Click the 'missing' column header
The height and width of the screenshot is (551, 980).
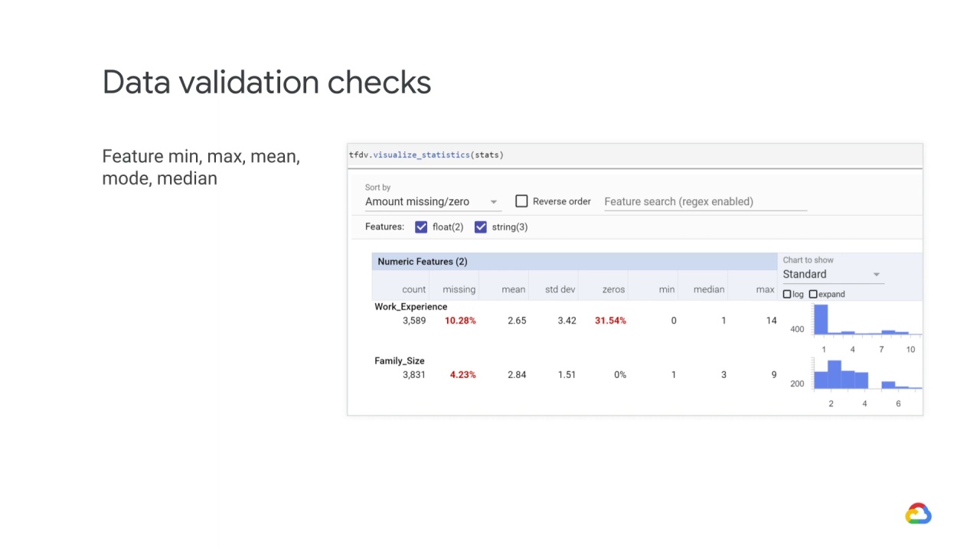click(459, 290)
